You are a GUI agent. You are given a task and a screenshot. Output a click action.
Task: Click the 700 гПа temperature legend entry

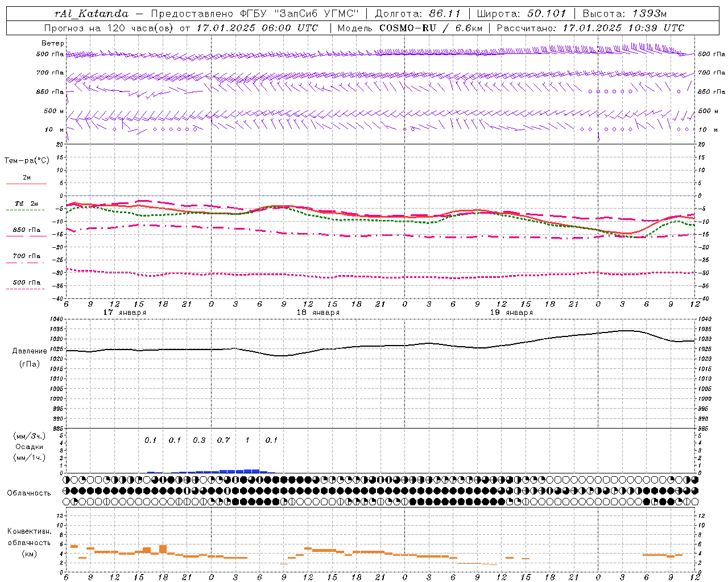pyautogui.click(x=27, y=256)
